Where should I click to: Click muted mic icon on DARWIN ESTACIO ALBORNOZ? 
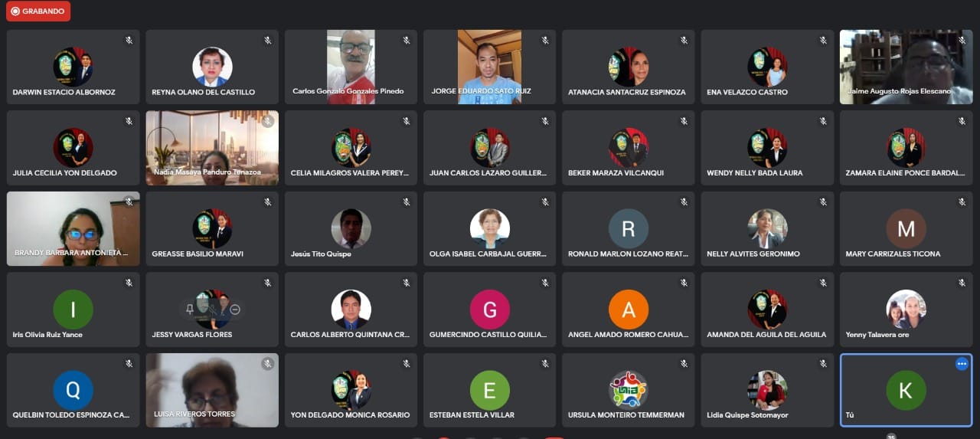pos(129,41)
